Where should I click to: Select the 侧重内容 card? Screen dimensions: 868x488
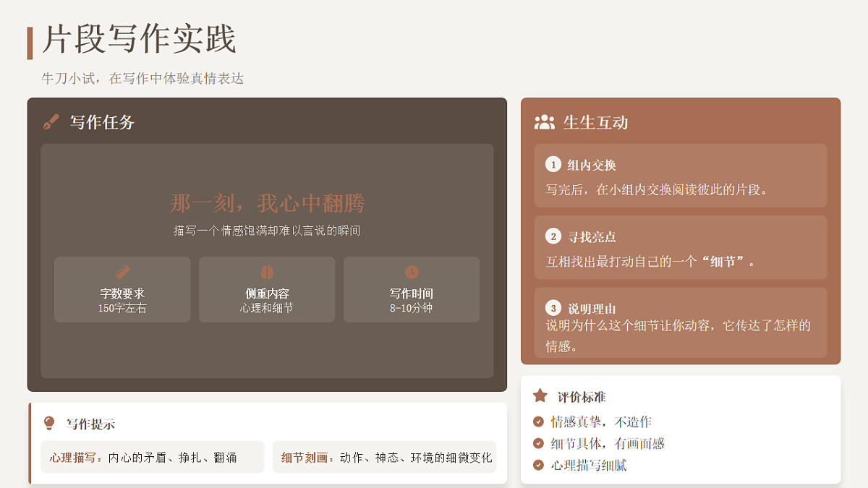coord(267,289)
